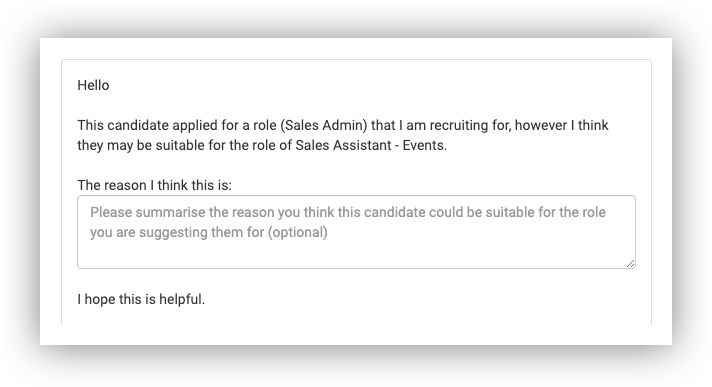
Task: Select the "The reason I think this is:" label
Action: pyautogui.click(x=154, y=185)
